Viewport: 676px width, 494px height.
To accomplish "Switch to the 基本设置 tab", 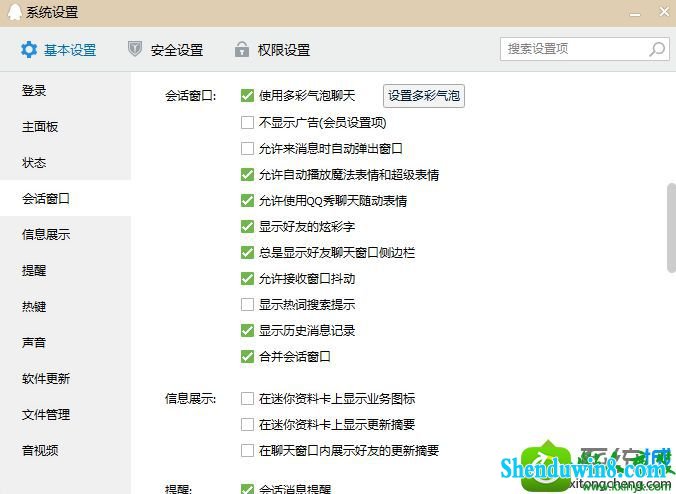I will (x=59, y=50).
